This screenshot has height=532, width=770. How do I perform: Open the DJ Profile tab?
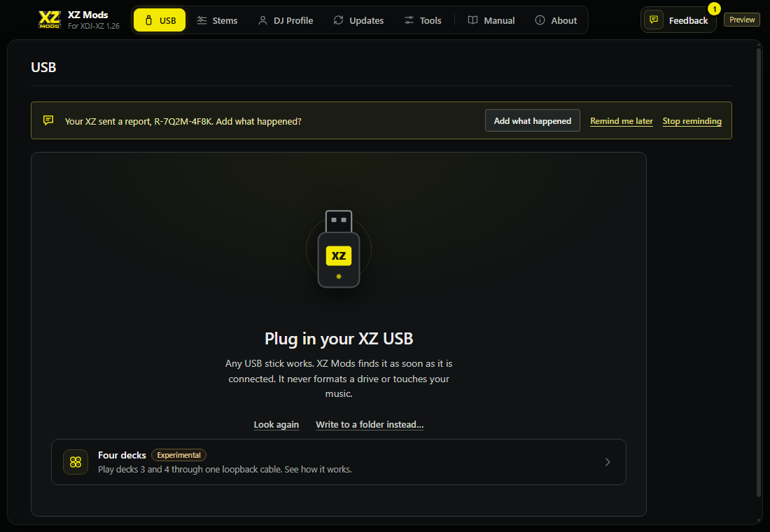click(x=286, y=20)
